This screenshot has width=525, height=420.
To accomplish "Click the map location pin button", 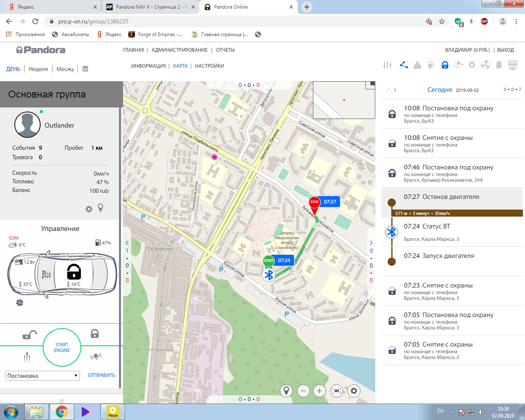I will click(x=286, y=391).
